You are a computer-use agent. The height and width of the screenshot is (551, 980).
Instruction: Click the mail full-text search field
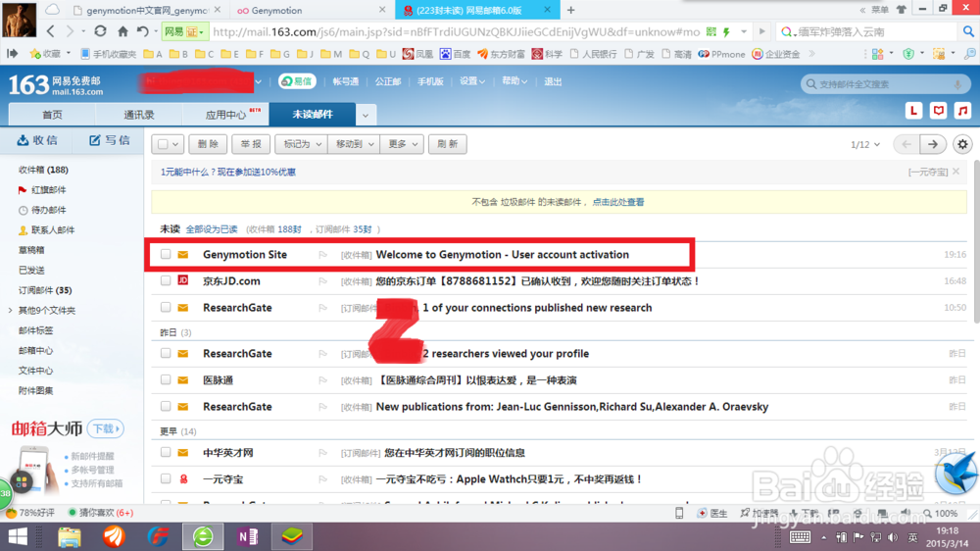pos(884,83)
